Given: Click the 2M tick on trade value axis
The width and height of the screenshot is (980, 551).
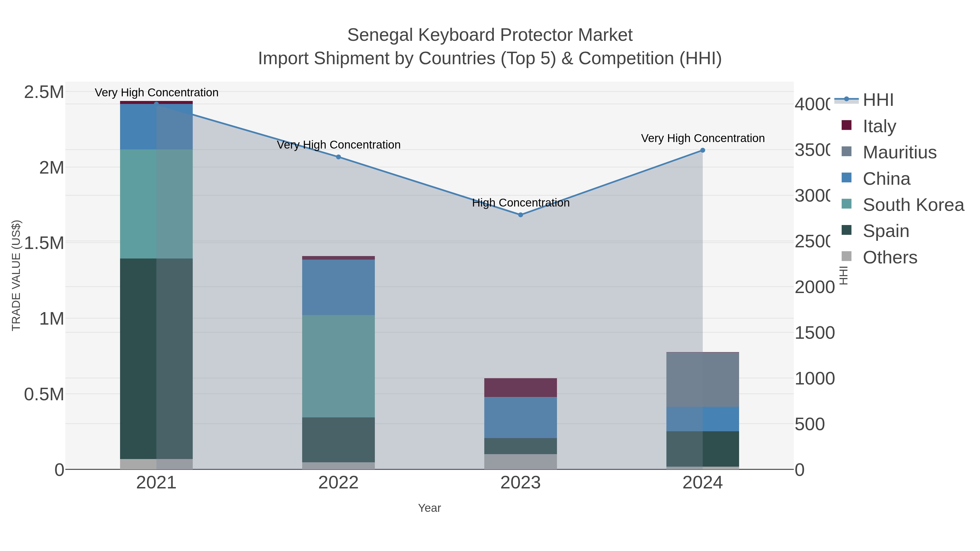Looking at the screenshot, I should coord(52,168).
